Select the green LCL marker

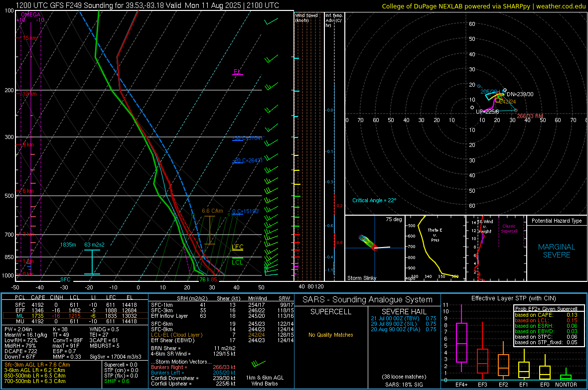[237, 262]
